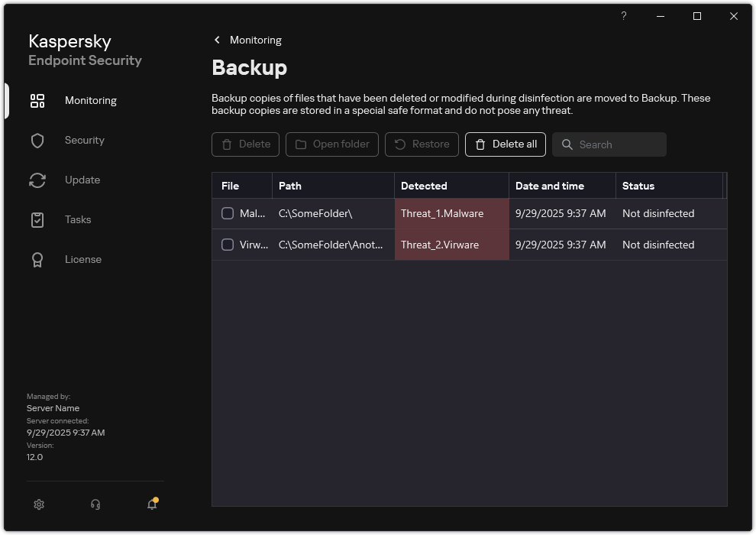
Task: Sort table by the Detected column header
Action: coord(423,185)
